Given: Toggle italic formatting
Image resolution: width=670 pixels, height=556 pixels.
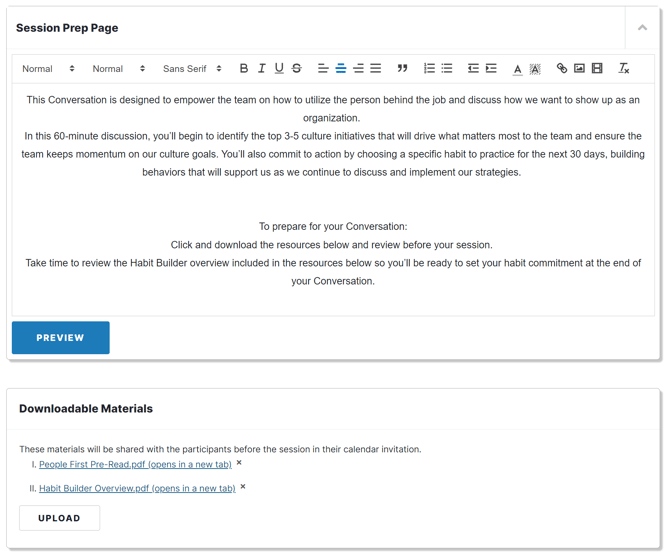Looking at the screenshot, I should [x=262, y=69].
